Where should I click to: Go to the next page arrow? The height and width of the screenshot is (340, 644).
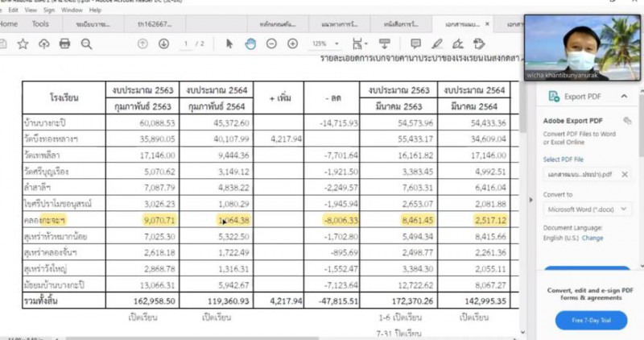163,44
